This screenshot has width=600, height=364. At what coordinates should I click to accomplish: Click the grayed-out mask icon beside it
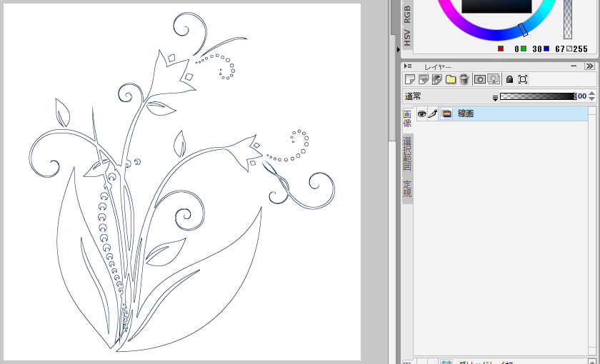tap(493, 79)
